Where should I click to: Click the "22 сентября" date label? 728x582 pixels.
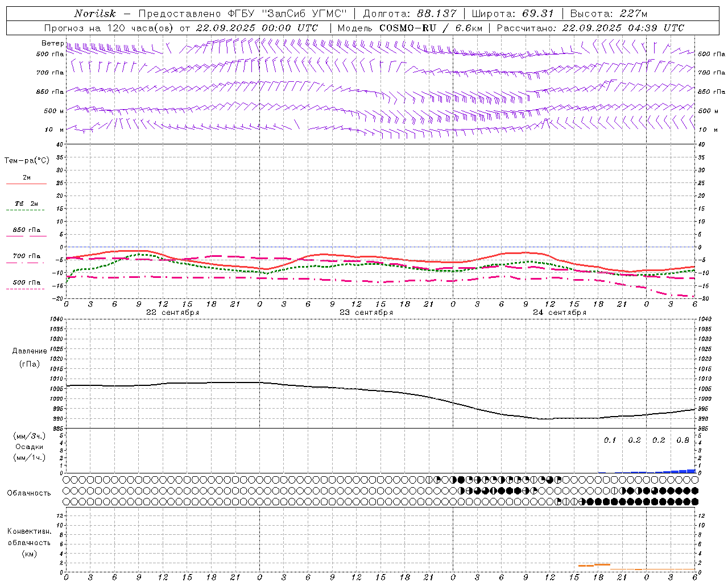click(172, 313)
